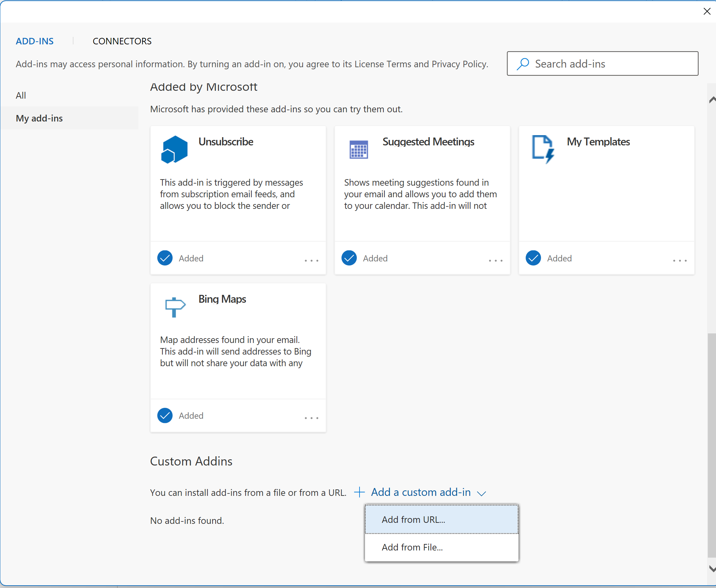Click the magnifier icon in search box

523,64
